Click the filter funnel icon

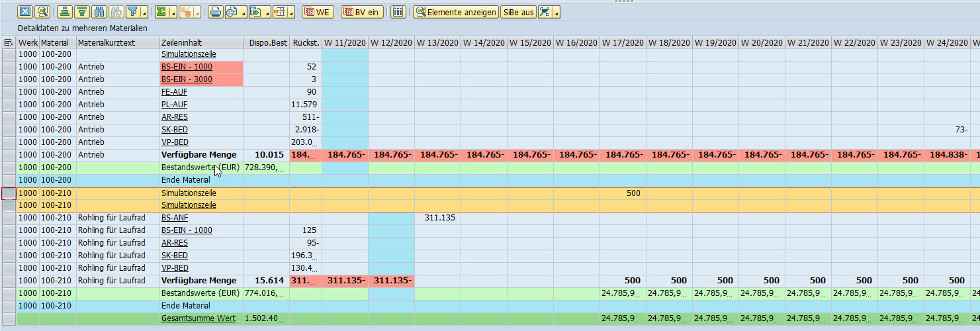click(132, 12)
